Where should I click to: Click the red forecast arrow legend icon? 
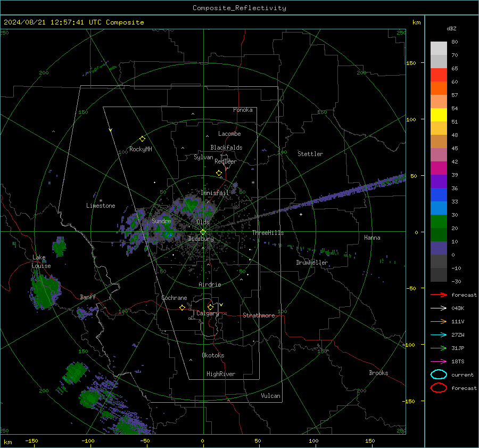pos(439,295)
